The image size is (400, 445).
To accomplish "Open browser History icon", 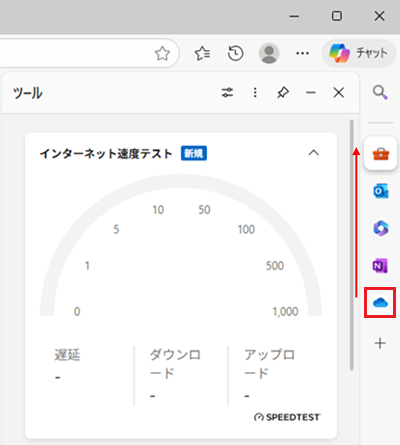I will click(236, 53).
